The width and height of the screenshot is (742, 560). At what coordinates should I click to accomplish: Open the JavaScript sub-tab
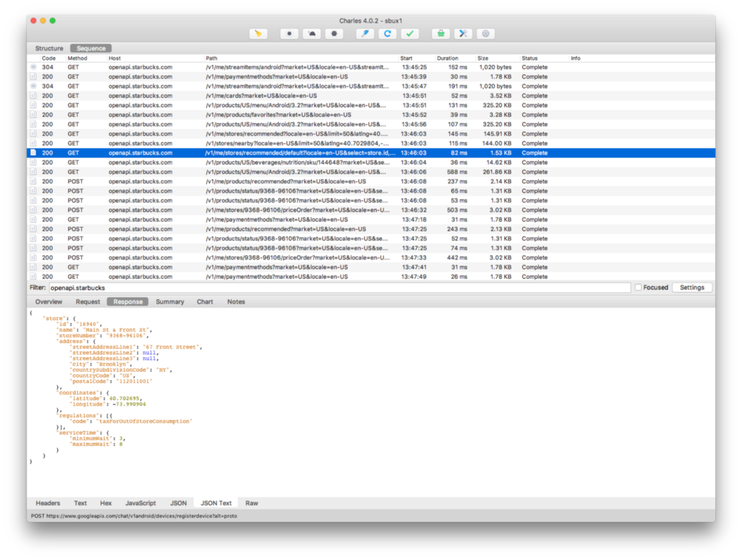click(x=140, y=503)
